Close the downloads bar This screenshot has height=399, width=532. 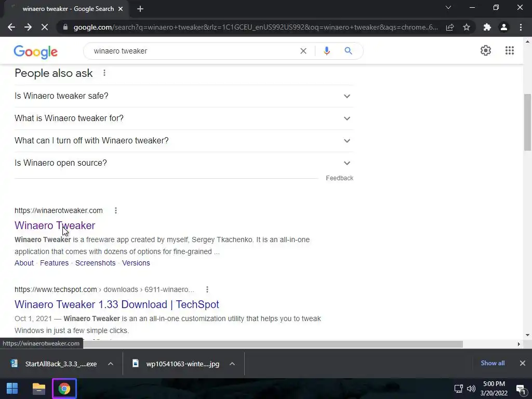tap(523, 363)
